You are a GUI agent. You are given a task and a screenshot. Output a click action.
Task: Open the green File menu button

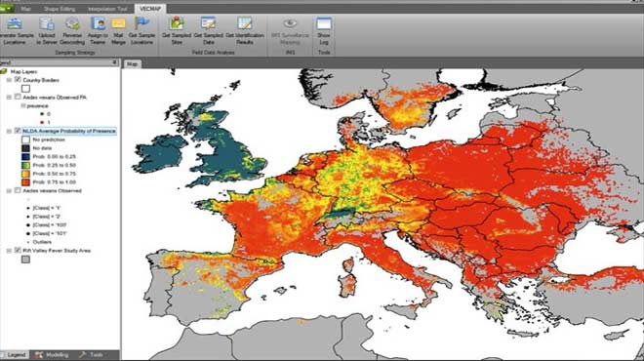[7, 8]
